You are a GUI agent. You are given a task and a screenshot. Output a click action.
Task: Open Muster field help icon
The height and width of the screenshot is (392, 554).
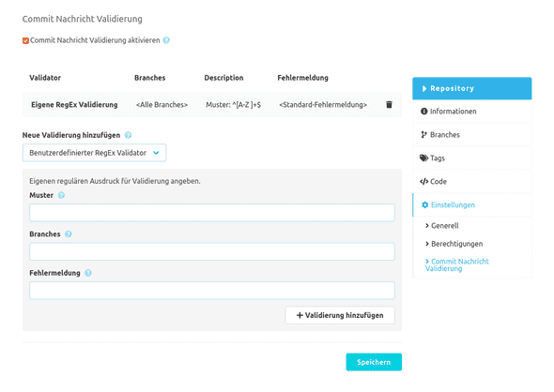coord(61,195)
